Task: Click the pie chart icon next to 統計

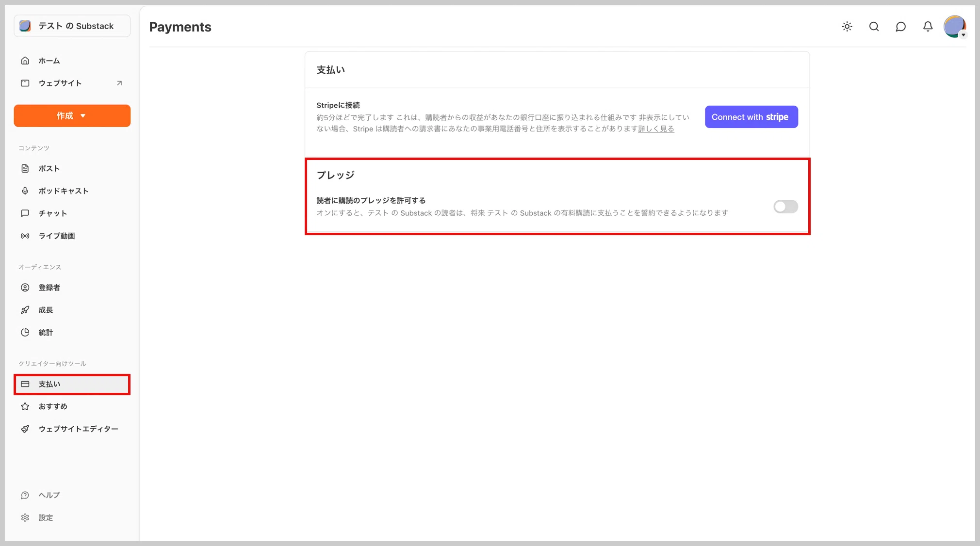Action: tap(25, 332)
